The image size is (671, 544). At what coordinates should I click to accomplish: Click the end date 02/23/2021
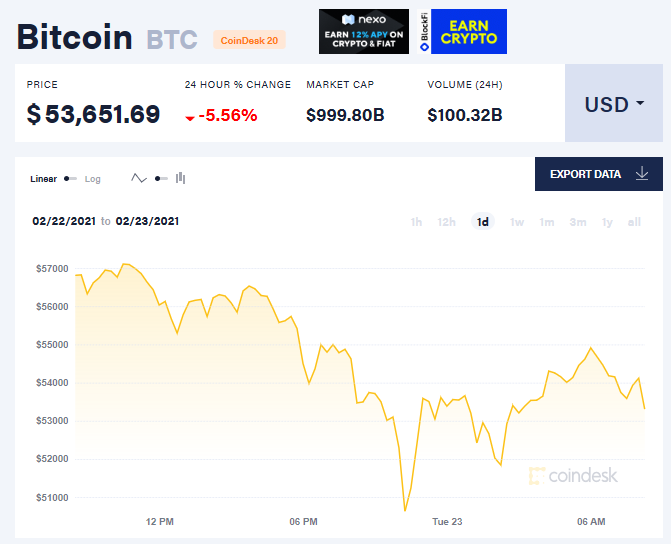click(148, 221)
